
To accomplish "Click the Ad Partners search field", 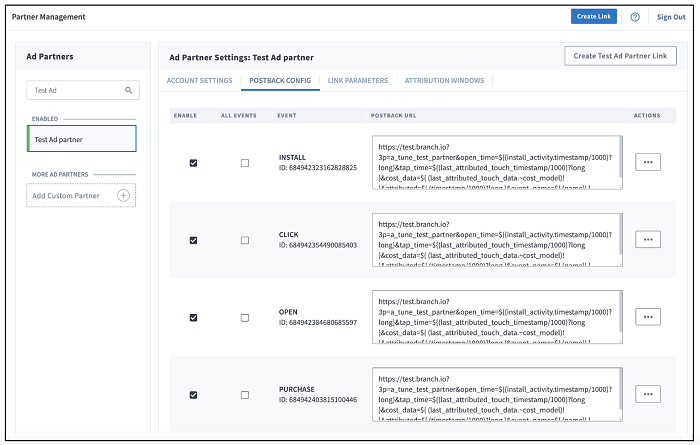I will [x=75, y=90].
